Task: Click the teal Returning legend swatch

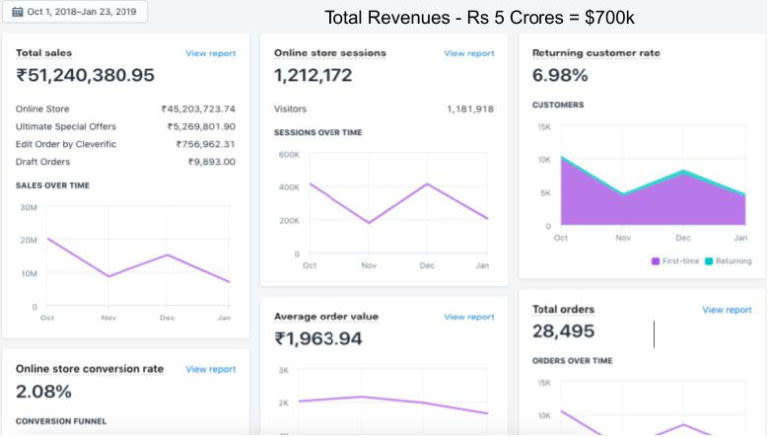Action: point(709,261)
